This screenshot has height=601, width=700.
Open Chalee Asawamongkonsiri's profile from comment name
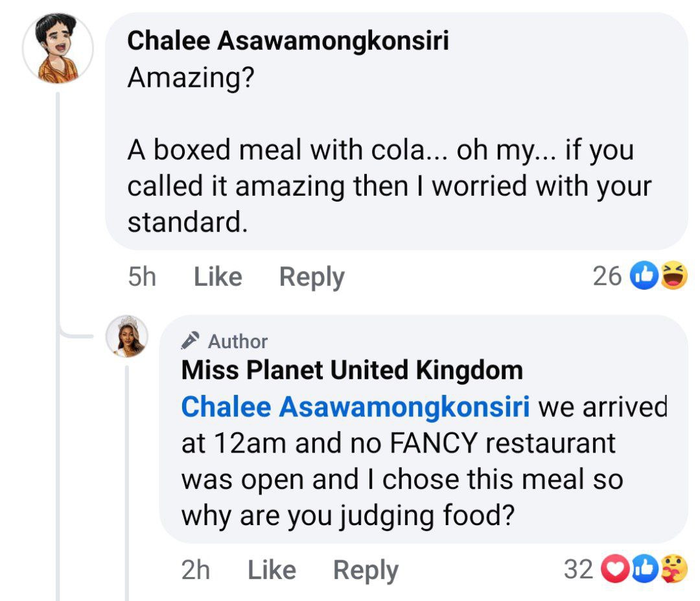point(288,40)
